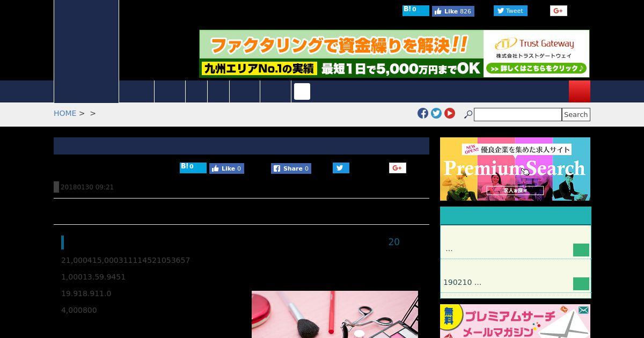Open the makeup tools article image
Screen dimensions: 644x338
335,314
